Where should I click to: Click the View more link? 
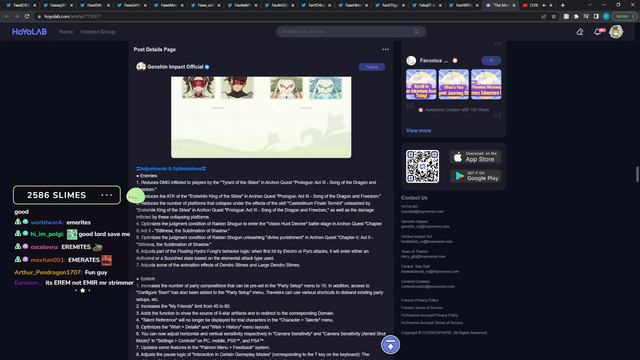418,131
